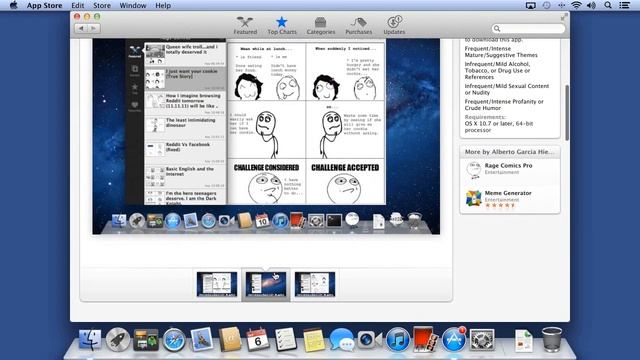This screenshot has height=360, width=640.
Task: Open Notification Center from the menu bar
Action: click(624, 5)
